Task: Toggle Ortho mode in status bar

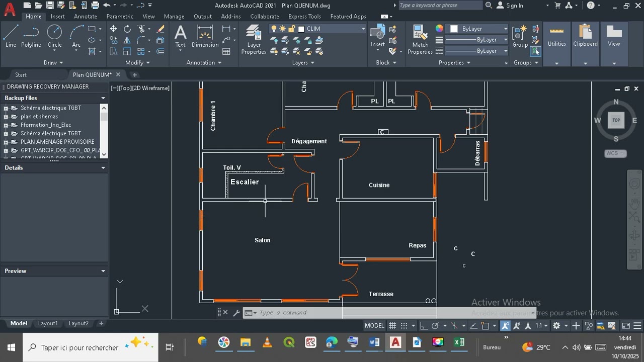Action: (424, 326)
